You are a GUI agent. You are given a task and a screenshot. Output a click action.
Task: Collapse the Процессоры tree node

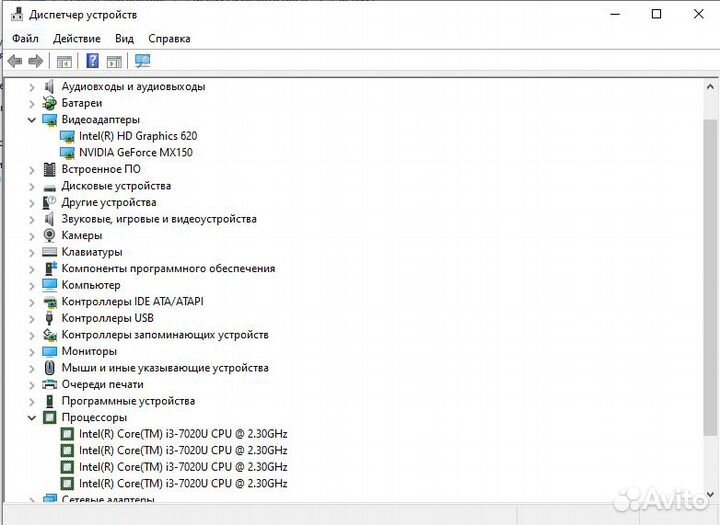coord(32,418)
